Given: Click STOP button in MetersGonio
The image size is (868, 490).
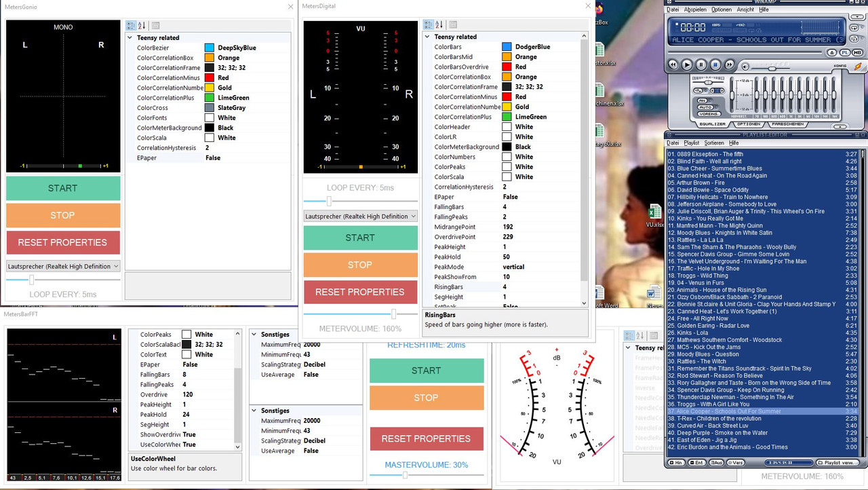Looking at the screenshot, I should [63, 215].
